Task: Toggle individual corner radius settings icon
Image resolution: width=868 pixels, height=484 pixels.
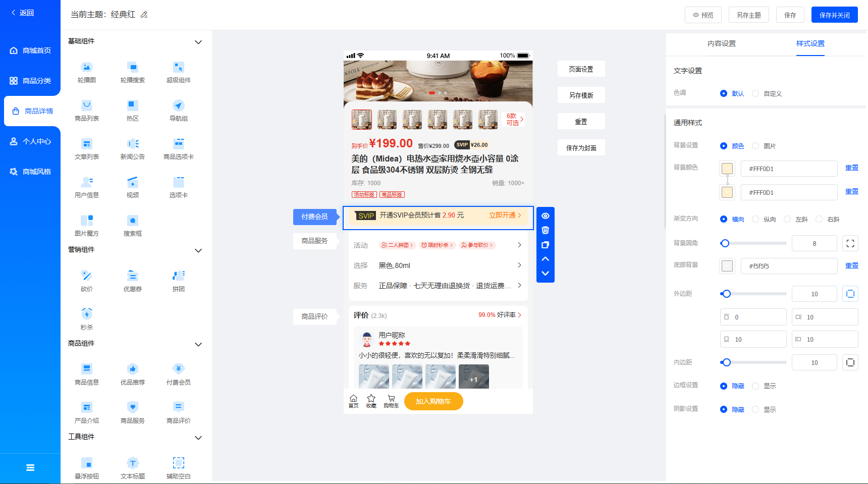Action: [x=850, y=243]
